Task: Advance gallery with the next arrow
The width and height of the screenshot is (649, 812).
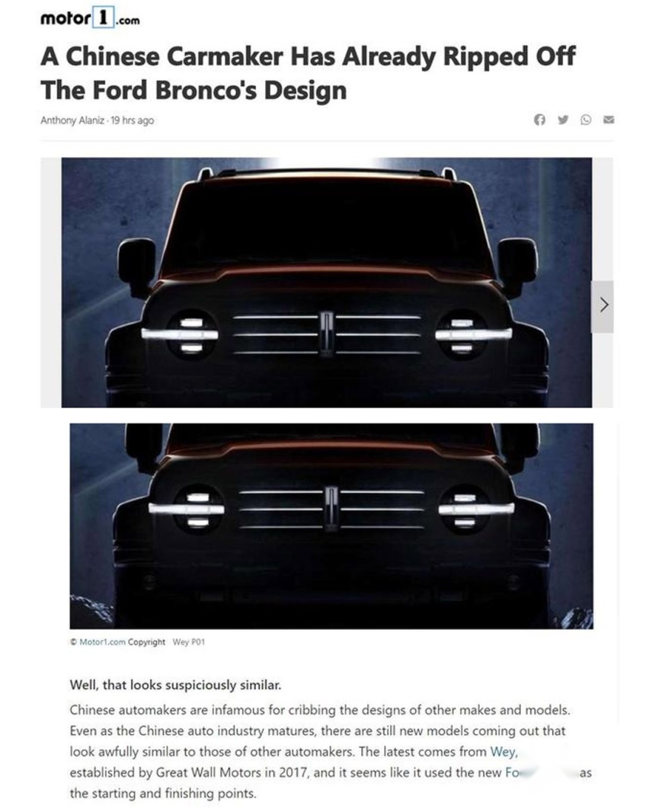Action: click(x=603, y=306)
